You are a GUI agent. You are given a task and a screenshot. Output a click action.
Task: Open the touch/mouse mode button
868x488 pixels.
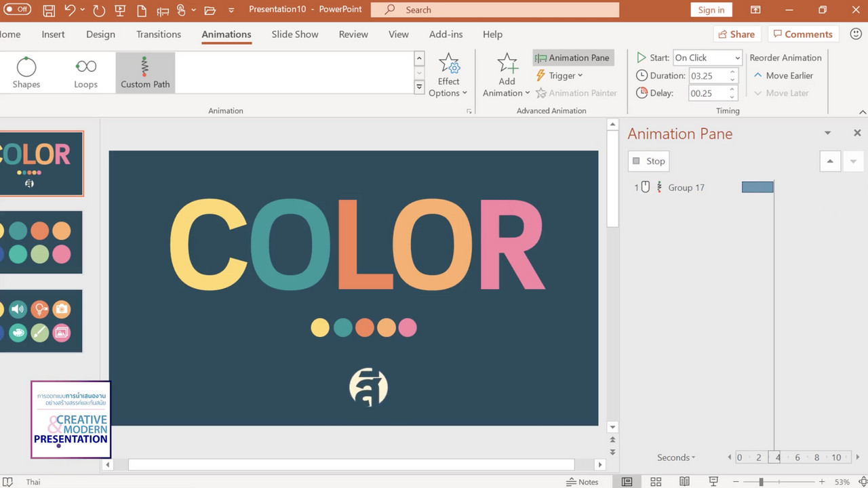coord(181,10)
